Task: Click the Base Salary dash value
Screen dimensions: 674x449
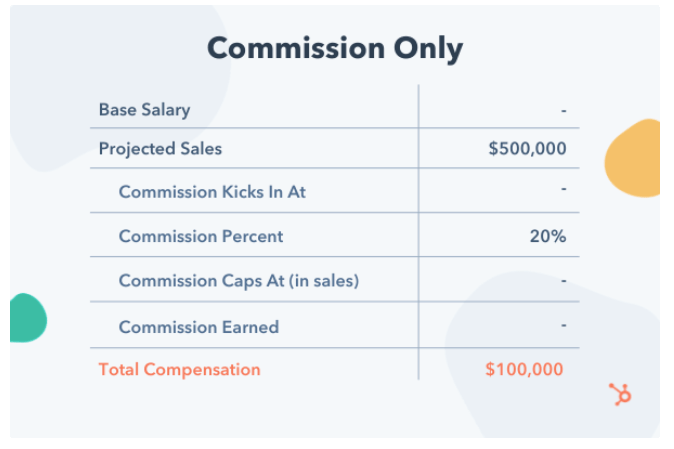Action: click(564, 111)
